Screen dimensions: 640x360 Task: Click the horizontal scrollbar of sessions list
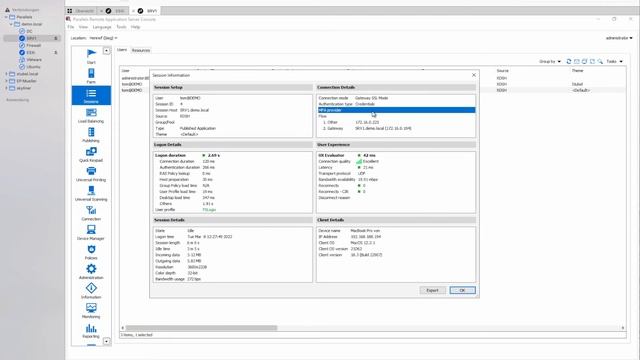click(x=202, y=328)
